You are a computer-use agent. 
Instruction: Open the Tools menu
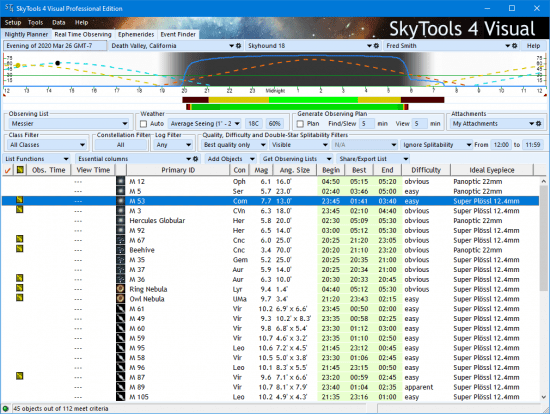point(35,22)
